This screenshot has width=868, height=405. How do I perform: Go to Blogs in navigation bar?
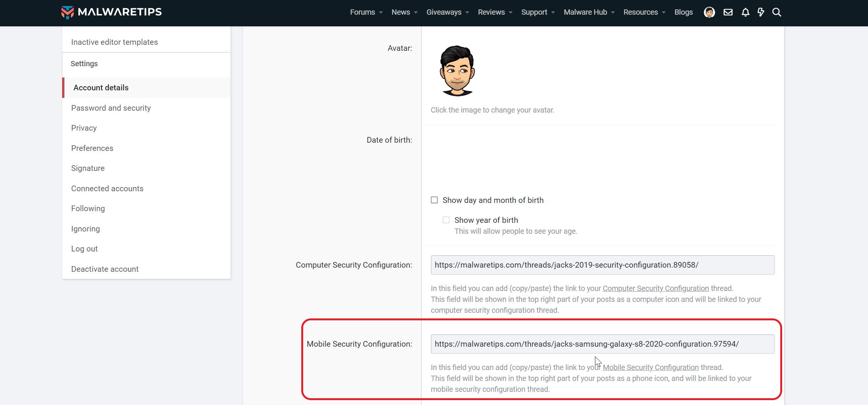coord(683,12)
